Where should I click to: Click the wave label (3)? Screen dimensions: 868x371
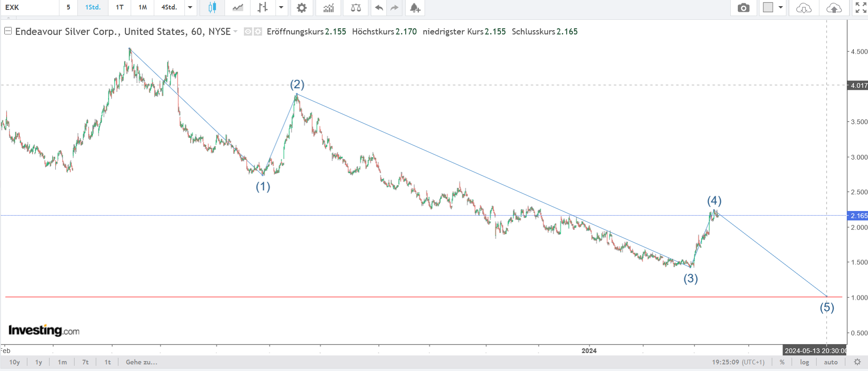[x=691, y=278]
